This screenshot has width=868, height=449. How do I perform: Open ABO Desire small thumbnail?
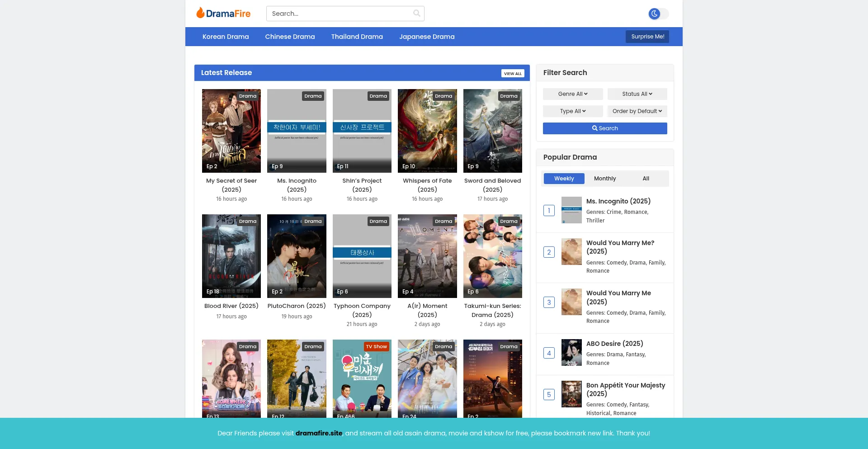(x=571, y=353)
